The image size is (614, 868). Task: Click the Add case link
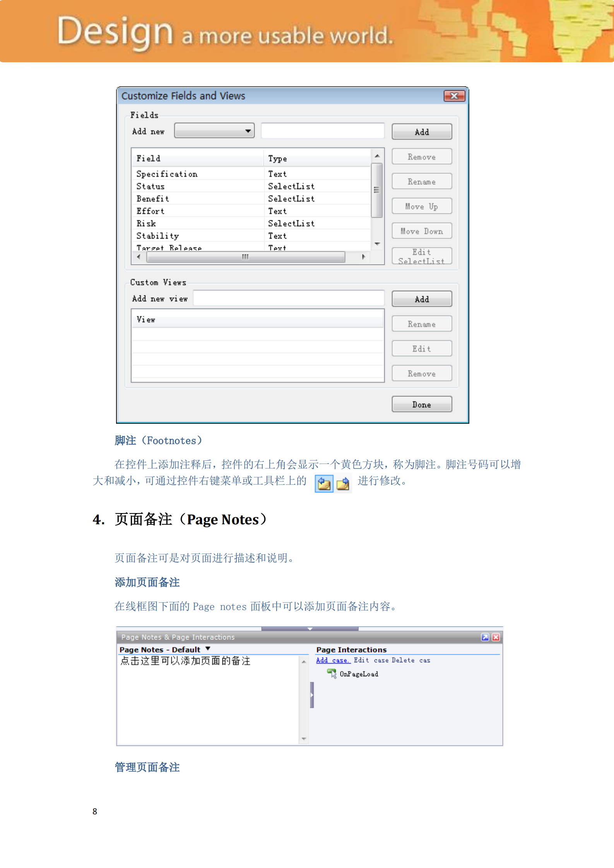333,660
